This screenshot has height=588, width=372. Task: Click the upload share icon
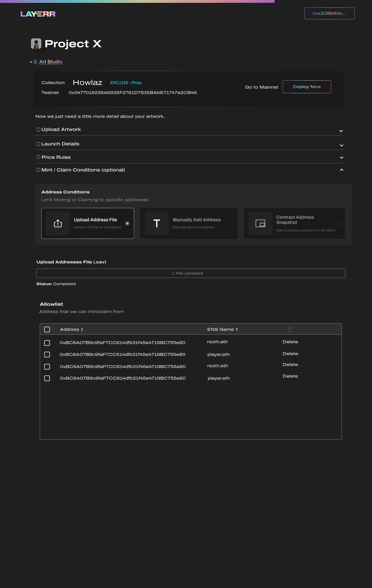pos(58,224)
